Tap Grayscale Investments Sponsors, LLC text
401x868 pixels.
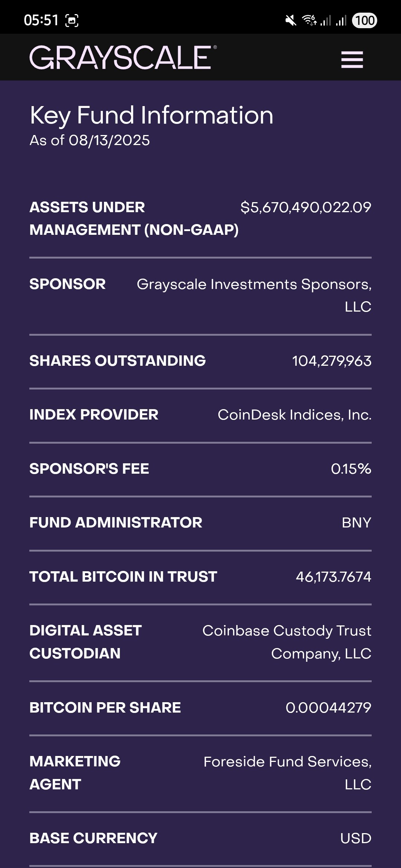[254, 295]
